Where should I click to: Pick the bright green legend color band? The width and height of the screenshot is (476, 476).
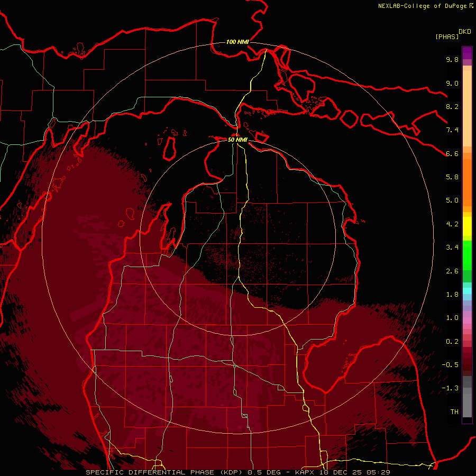(x=467, y=255)
